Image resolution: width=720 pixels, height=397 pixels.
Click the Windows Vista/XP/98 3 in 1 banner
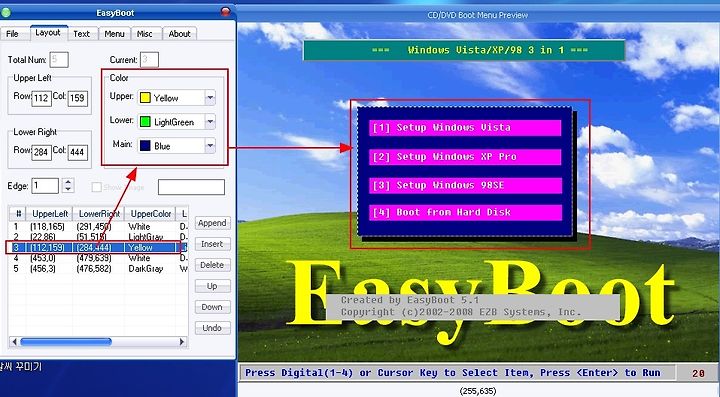click(464, 50)
